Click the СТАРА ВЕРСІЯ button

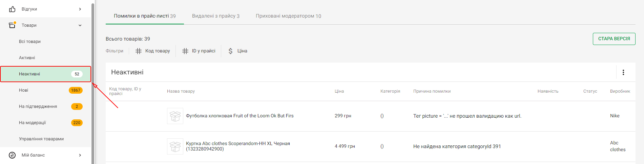(614, 39)
